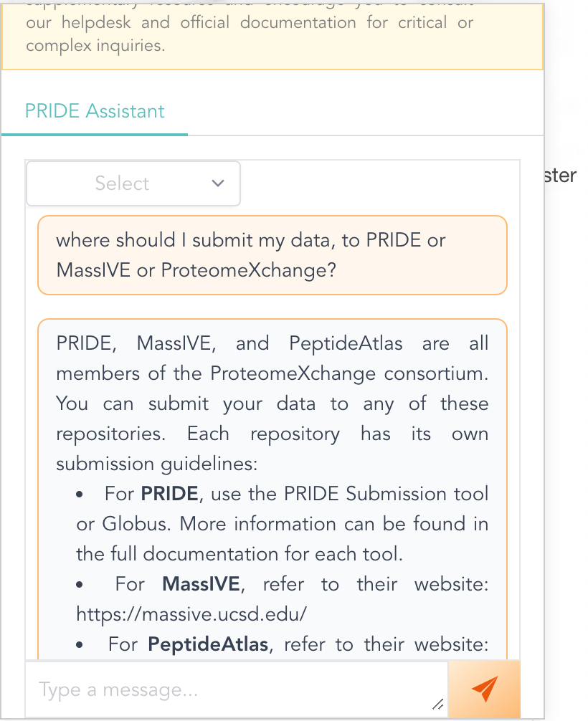Switch to the PRIDE Assistant tab

95,111
